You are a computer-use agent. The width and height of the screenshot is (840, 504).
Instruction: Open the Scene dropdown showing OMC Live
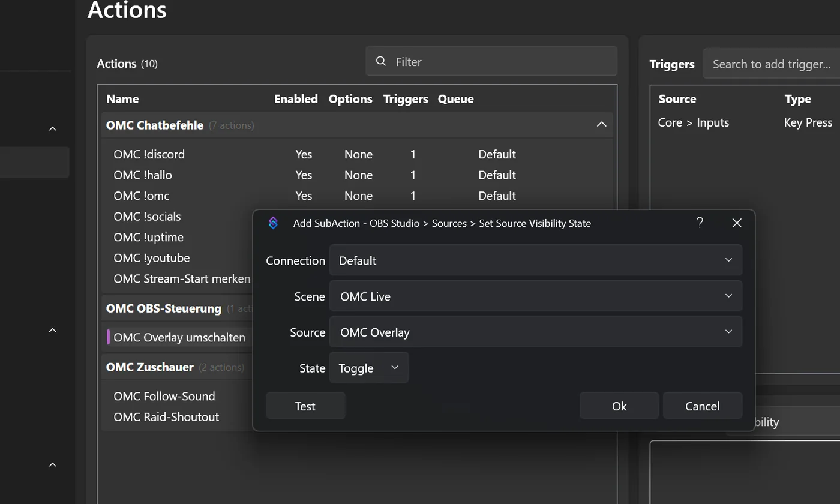pyautogui.click(x=535, y=296)
